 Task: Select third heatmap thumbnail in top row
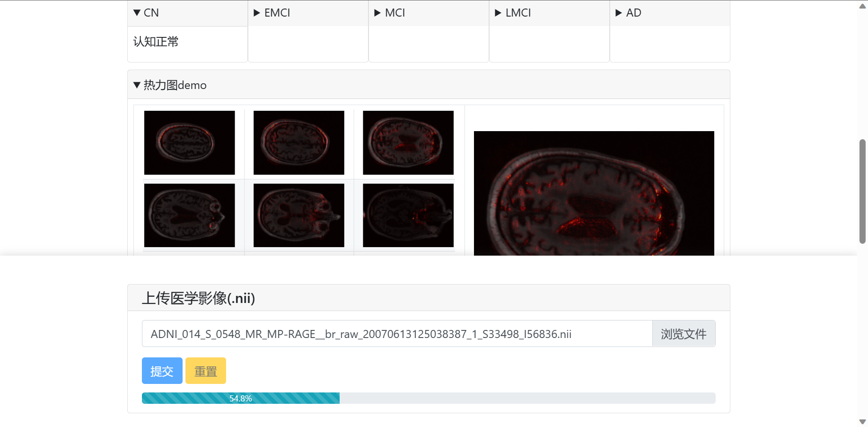408,142
